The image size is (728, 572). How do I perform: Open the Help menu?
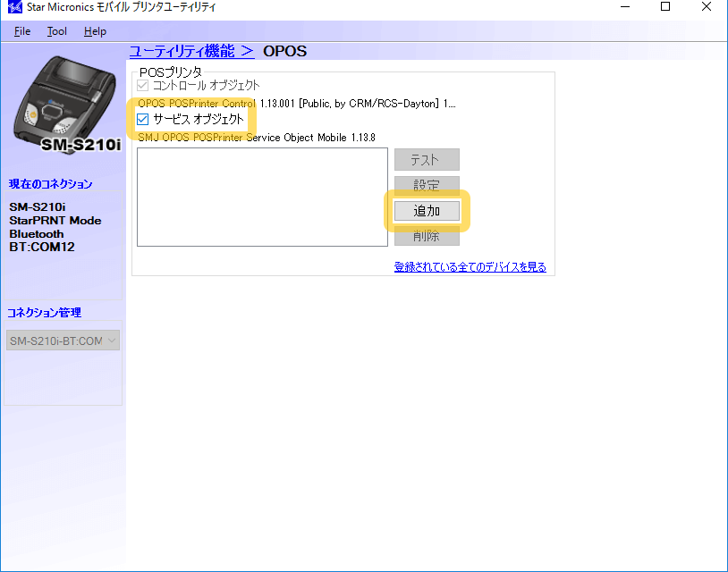coord(95,31)
